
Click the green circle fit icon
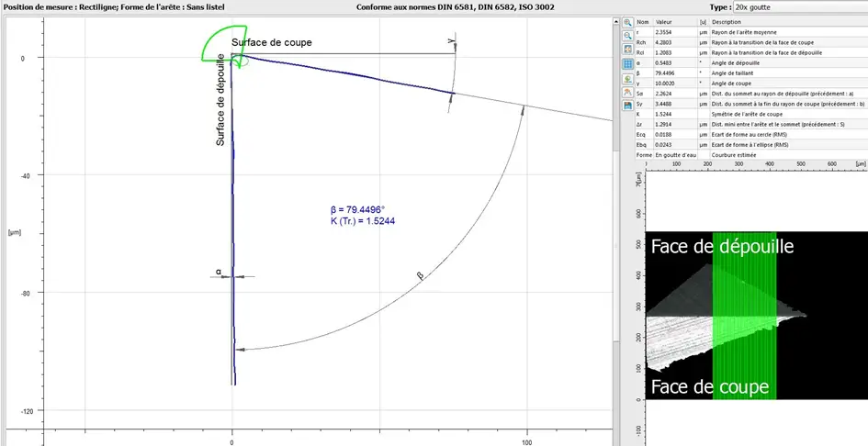(x=628, y=79)
